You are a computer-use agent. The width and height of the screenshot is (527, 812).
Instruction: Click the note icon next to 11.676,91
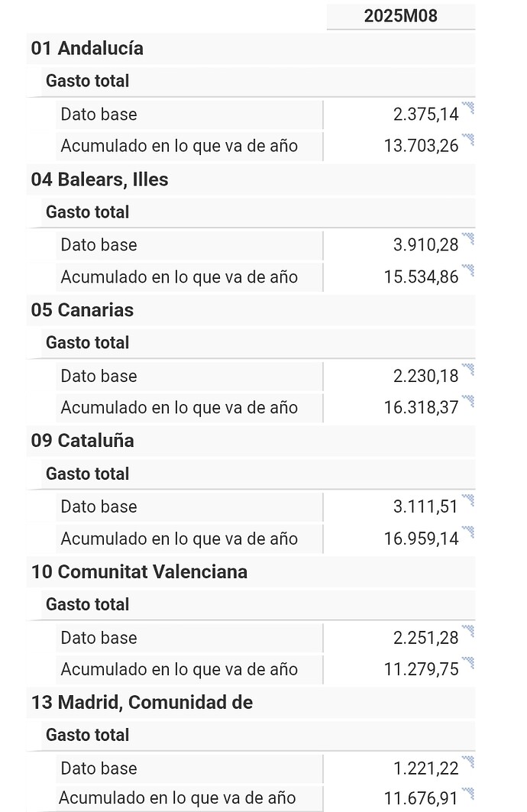pos(468,793)
